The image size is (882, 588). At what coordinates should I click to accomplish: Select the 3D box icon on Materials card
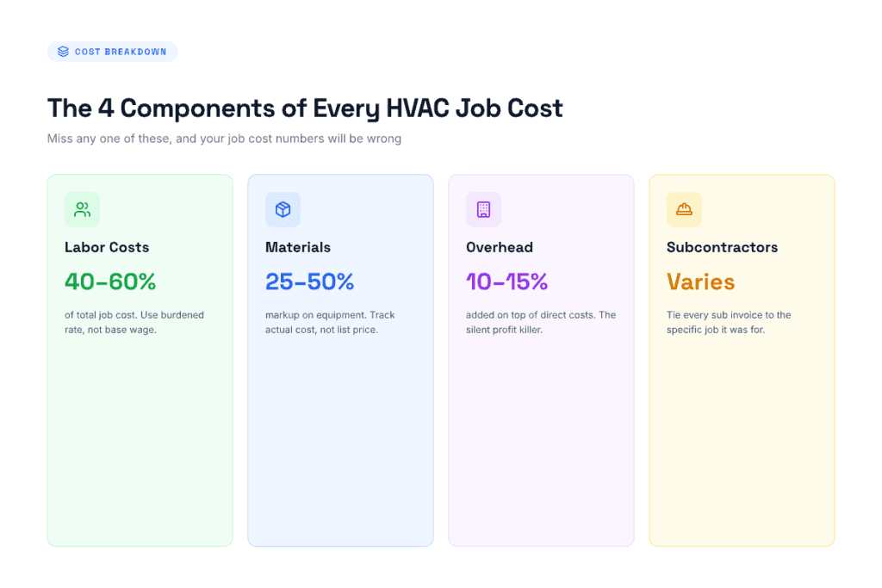point(283,209)
